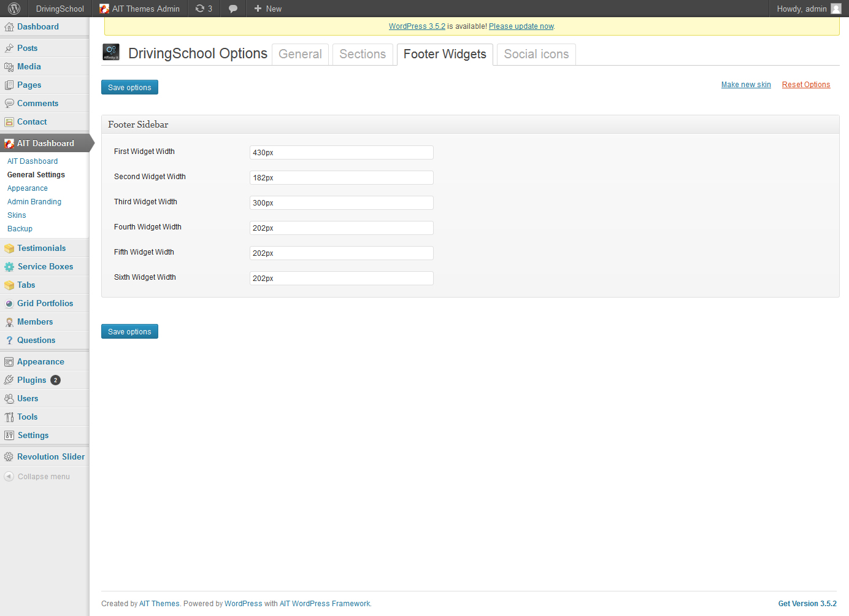Click the Collapse menu arrow icon
Viewport: 849px width, 616px height.
tap(9, 477)
